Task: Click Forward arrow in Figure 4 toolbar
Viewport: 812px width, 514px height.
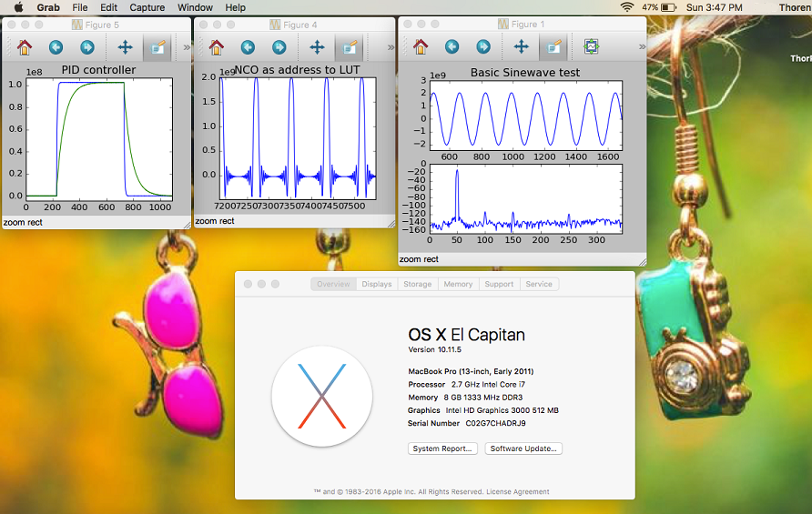Action: click(279, 47)
